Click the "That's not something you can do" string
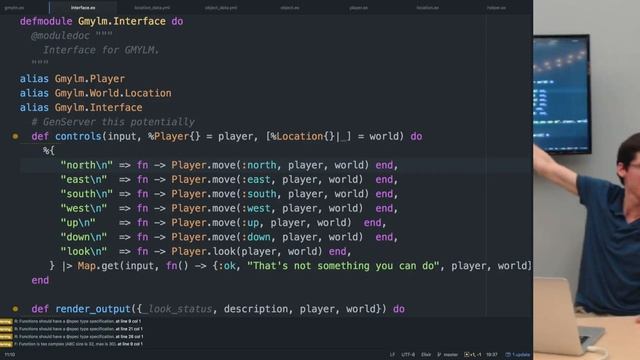 [343, 266]
